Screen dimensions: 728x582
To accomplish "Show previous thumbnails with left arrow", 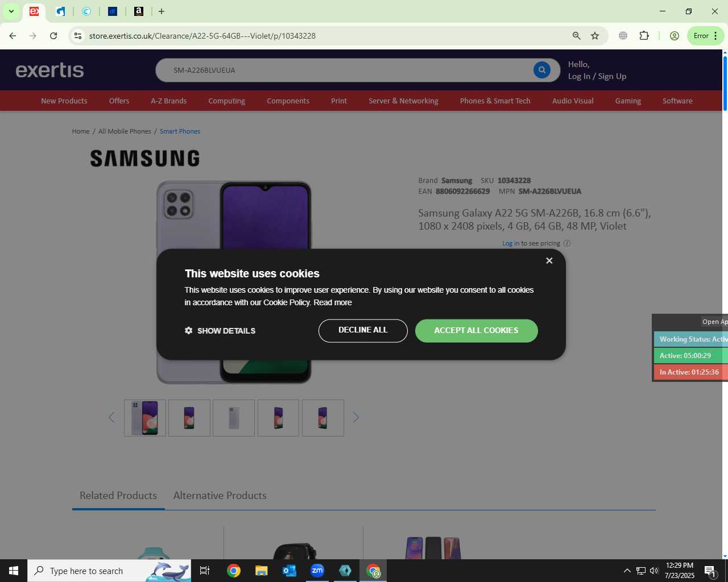I will pos(111,418).
